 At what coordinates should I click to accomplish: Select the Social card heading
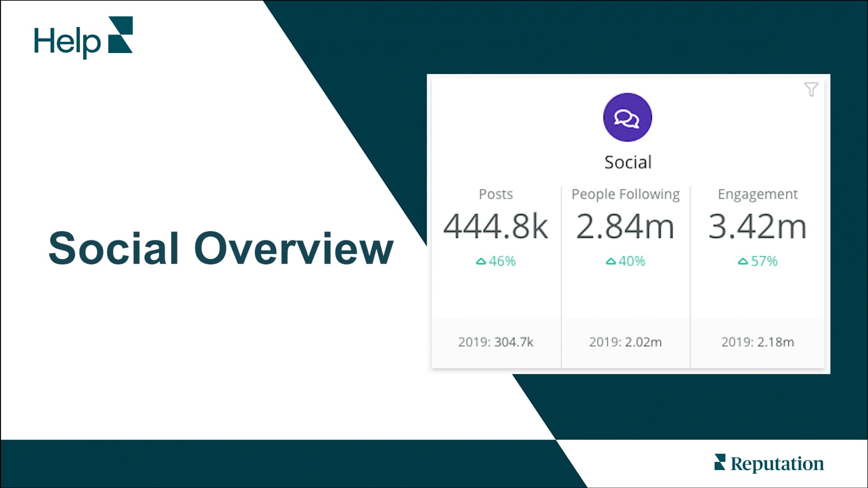pos(628,162)
